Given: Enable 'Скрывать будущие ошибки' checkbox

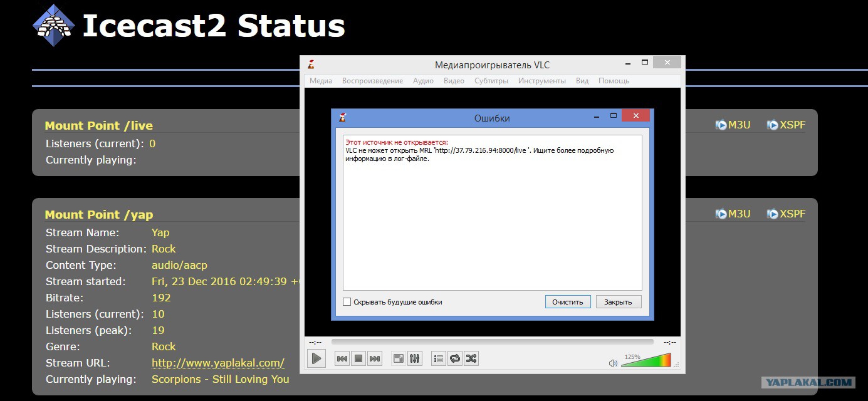Looking at the screenshot, I should 347,302.
